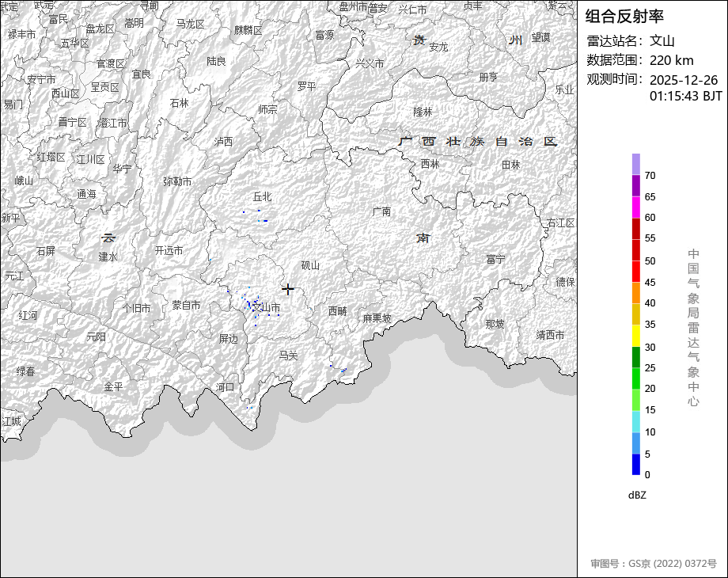
Task: Click the observation time 2025-12-26 value
Action: click(x=684, y=80)
